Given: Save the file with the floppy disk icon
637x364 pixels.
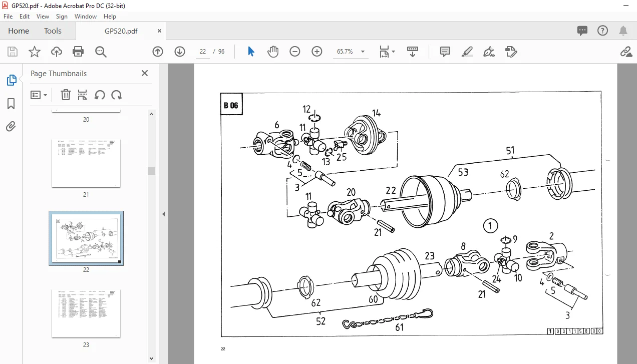Looking at the screenshot, I should pos(13,52).
